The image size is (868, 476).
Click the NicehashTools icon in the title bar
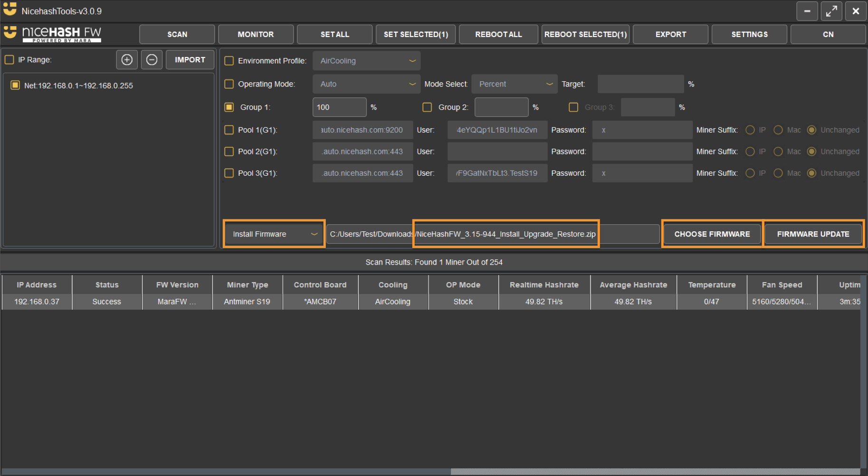click(10, 10)
